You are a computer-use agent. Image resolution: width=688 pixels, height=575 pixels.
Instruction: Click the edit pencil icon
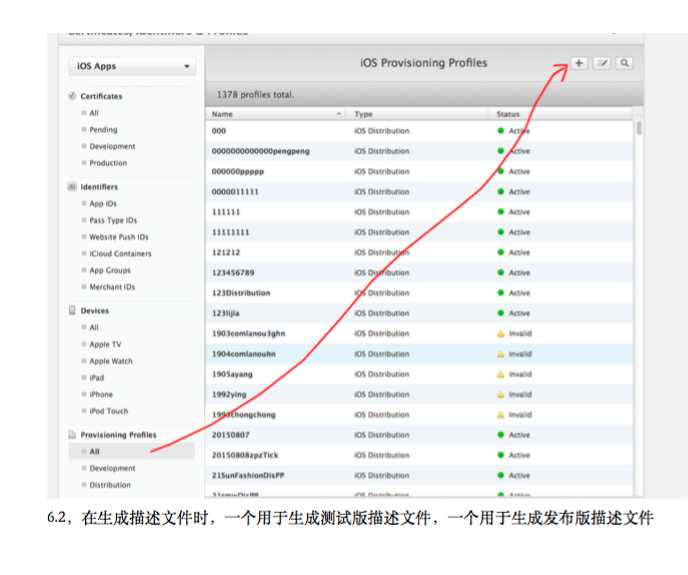click(x=602, y=63)
